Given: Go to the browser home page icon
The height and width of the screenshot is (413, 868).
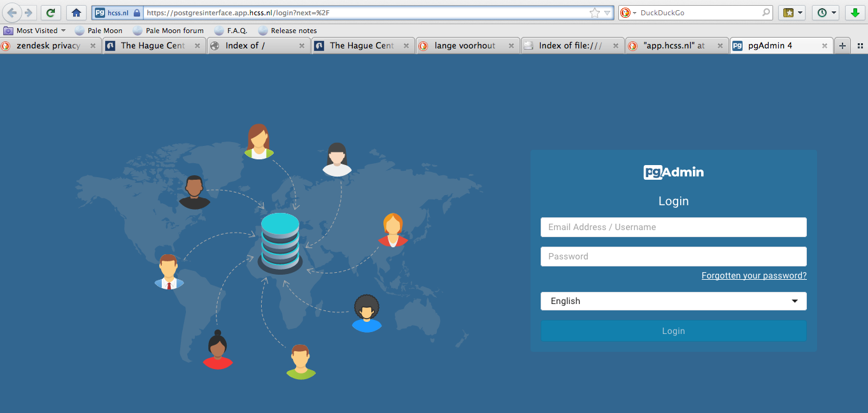Looking at the screenshot, I should point(76,13).
